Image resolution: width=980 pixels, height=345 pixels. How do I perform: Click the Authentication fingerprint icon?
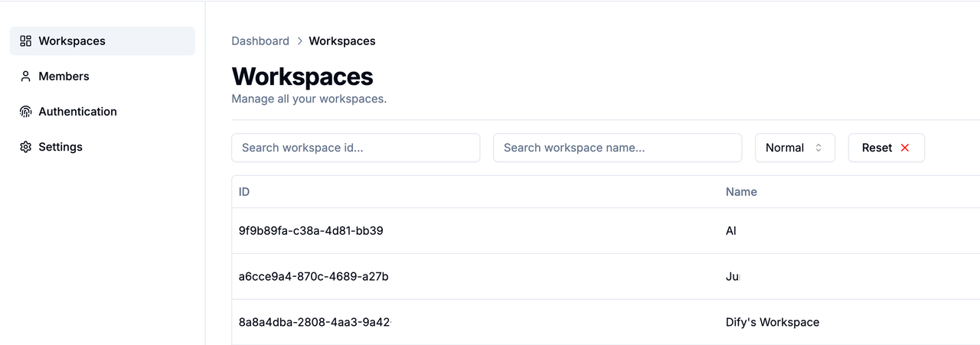coord(25,112)
